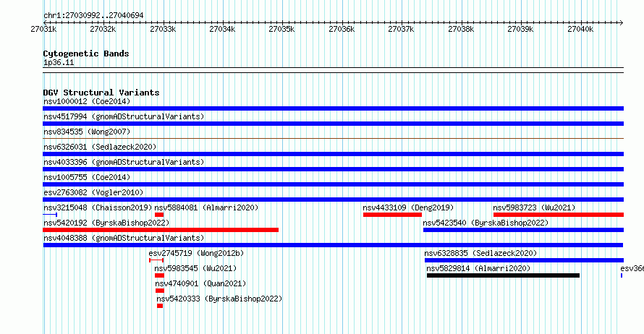Click the 27036k ruler label
The image size is (644, 334).
point(342,29)
